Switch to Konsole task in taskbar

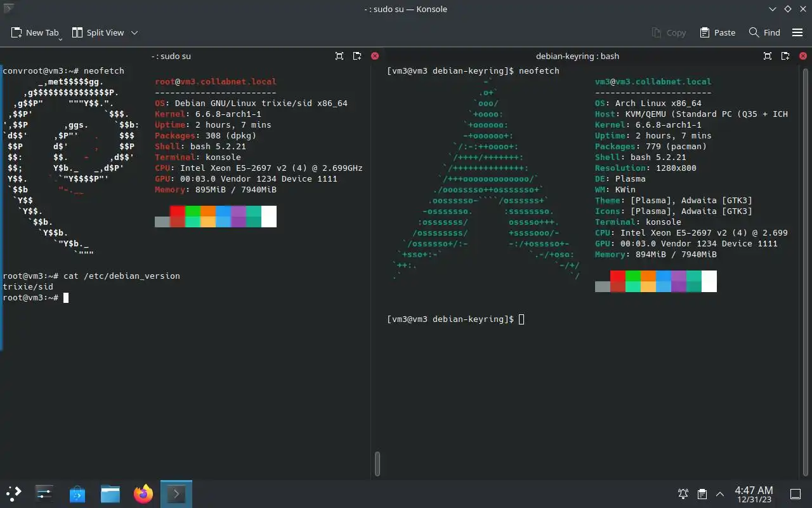176,493
